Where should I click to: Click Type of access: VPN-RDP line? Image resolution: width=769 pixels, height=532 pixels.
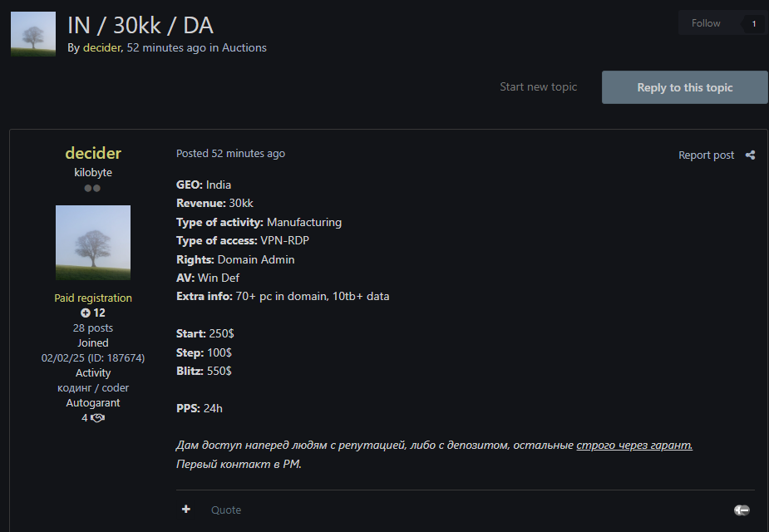coord(243,240)
